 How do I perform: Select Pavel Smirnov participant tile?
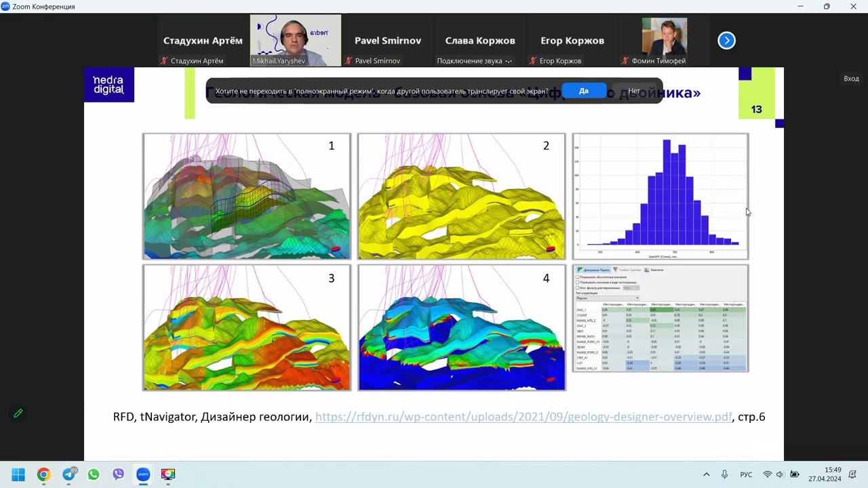388,41
